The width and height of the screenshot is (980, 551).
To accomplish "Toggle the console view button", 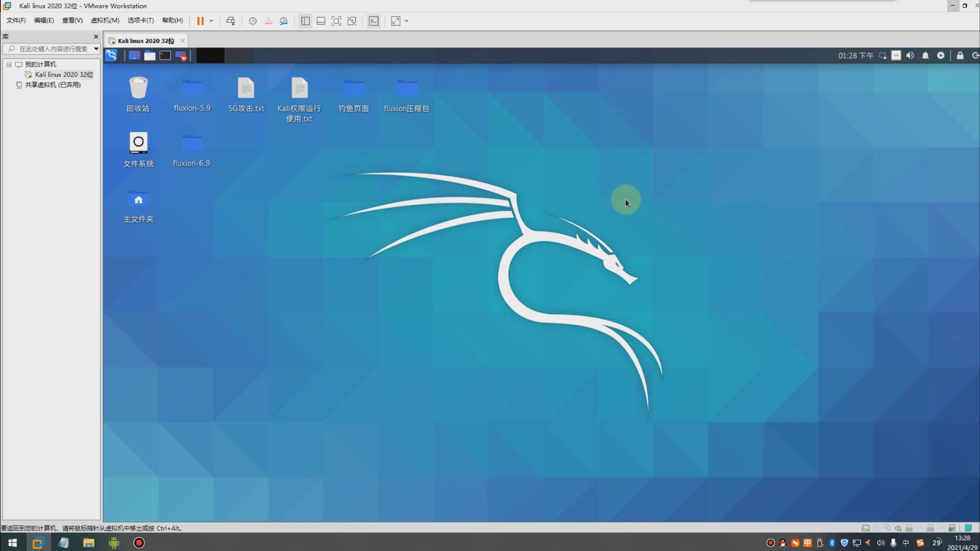I will [374, 21].
